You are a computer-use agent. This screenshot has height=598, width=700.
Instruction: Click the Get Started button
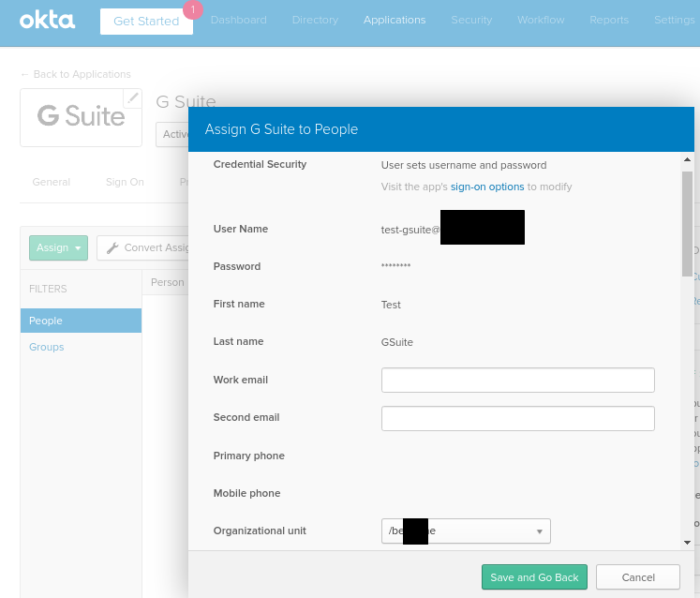tap(146, 22)
